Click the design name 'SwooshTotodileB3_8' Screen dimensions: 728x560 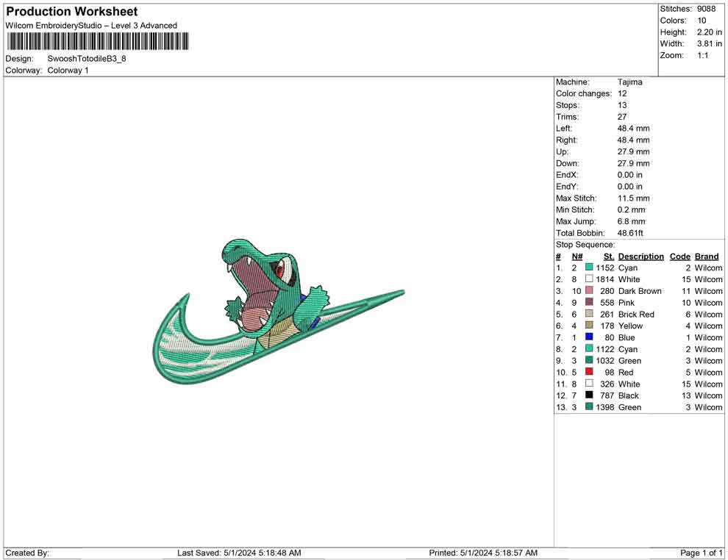(x=87, y=59)
